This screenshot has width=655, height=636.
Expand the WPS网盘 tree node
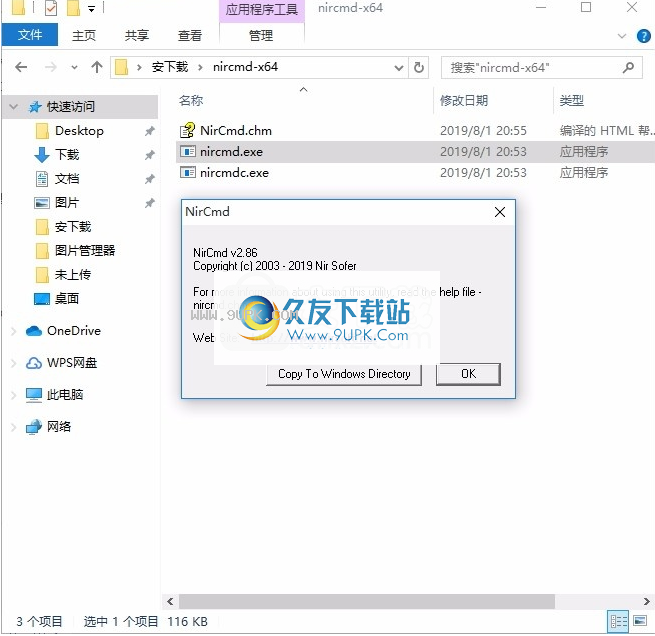14,363
